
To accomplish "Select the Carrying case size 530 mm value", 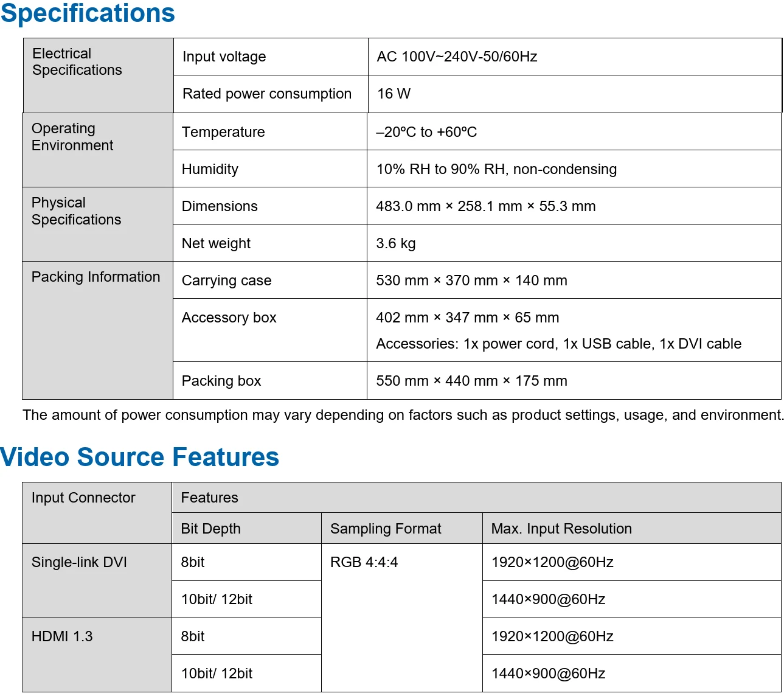I will [x=471, y=280].
